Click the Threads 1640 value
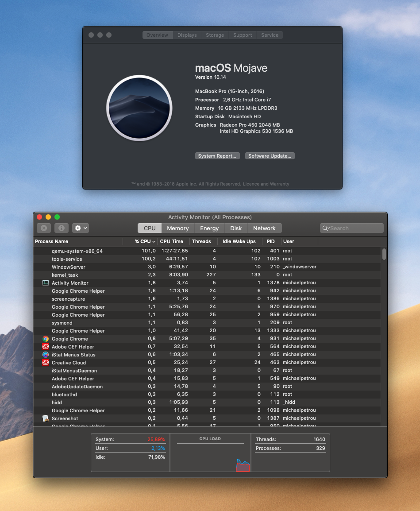 tap(320, 439)
